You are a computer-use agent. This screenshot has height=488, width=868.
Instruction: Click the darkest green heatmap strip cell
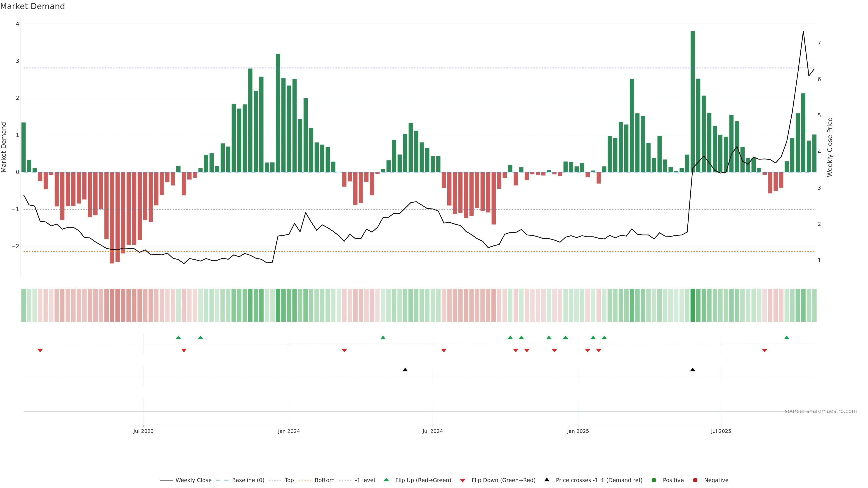[x=693, y=305]
